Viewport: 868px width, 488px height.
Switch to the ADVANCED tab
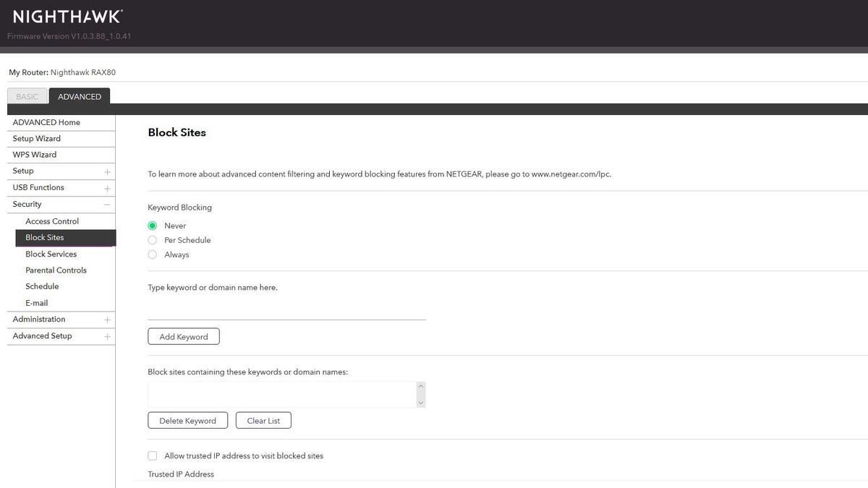80,97
